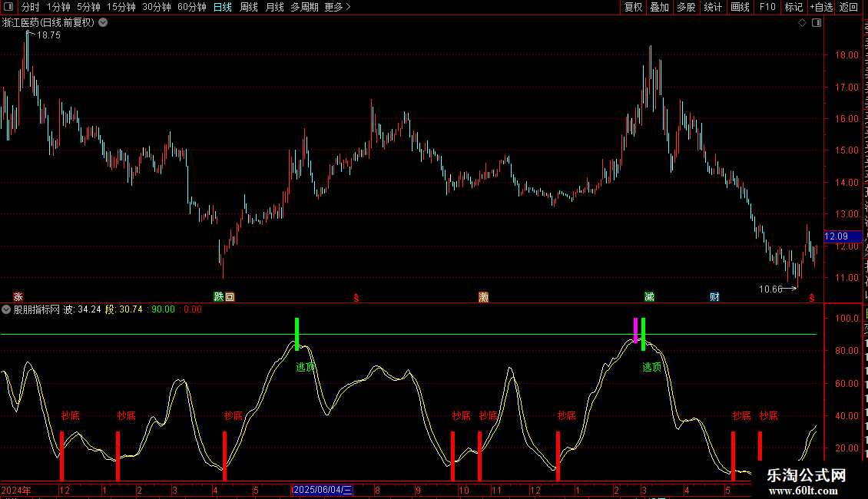Click the diamond icon above the price chart

click(x=802, y=23)
